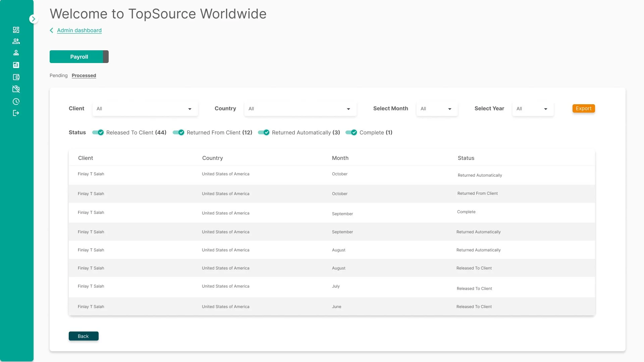Expand the Select Month dropdown
The height and width of the screenshot is (362, 644).
point(437,109)
